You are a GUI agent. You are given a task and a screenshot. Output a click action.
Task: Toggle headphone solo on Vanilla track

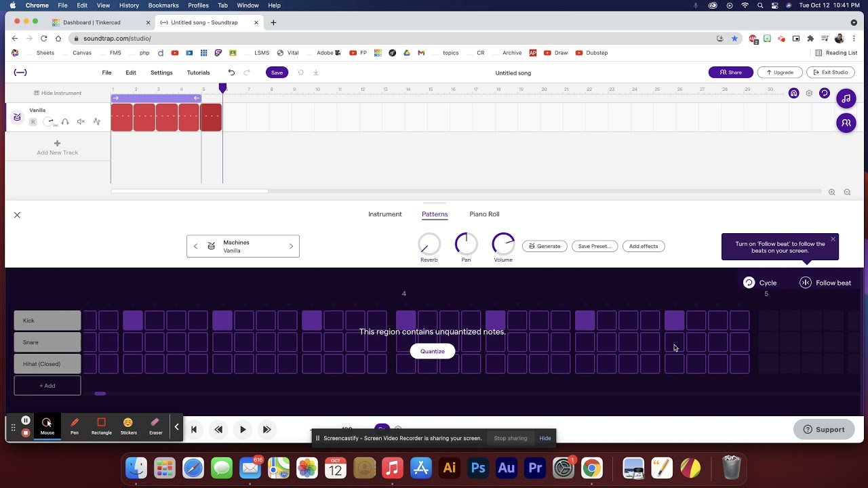click(x=65, y=122)
